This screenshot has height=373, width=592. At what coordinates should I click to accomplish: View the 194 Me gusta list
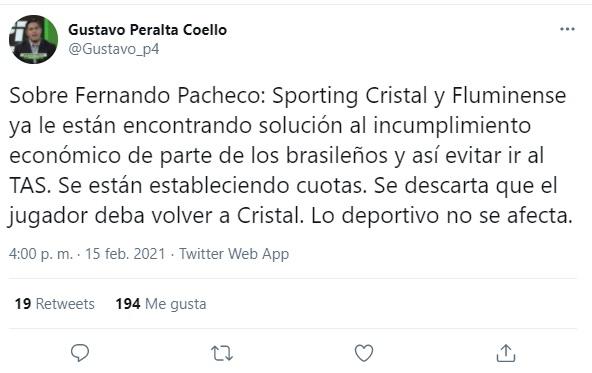point(161,304)
